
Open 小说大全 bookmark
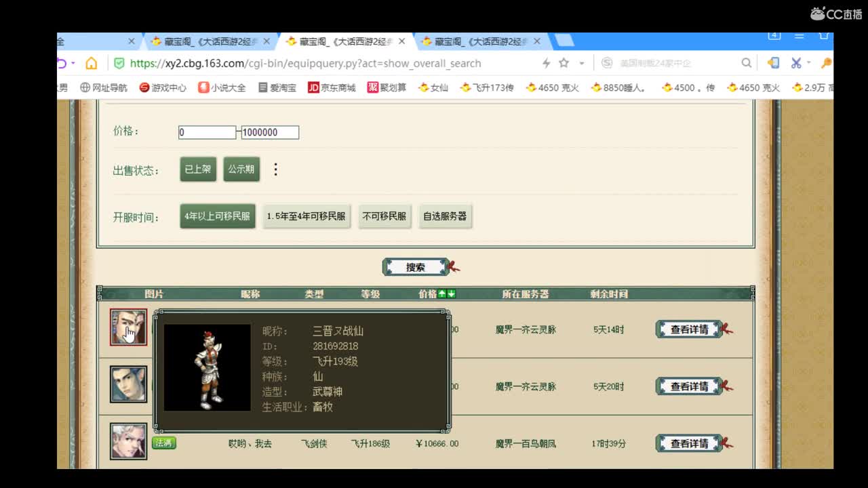(x=222, y=87)
